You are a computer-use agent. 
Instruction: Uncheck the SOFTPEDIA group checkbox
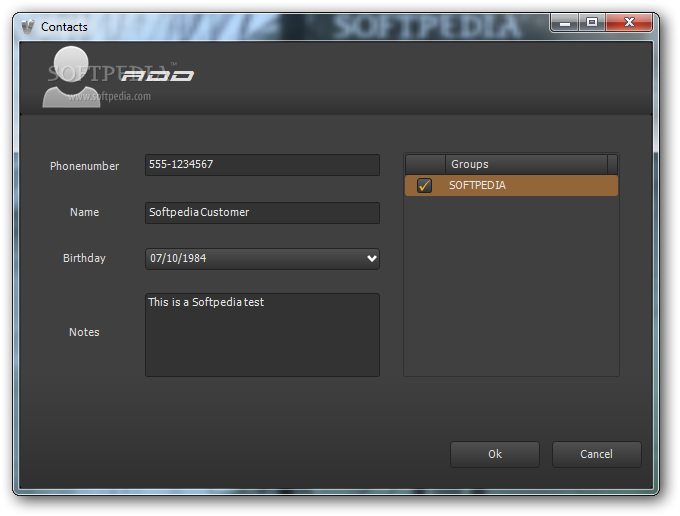pos(424,186)
